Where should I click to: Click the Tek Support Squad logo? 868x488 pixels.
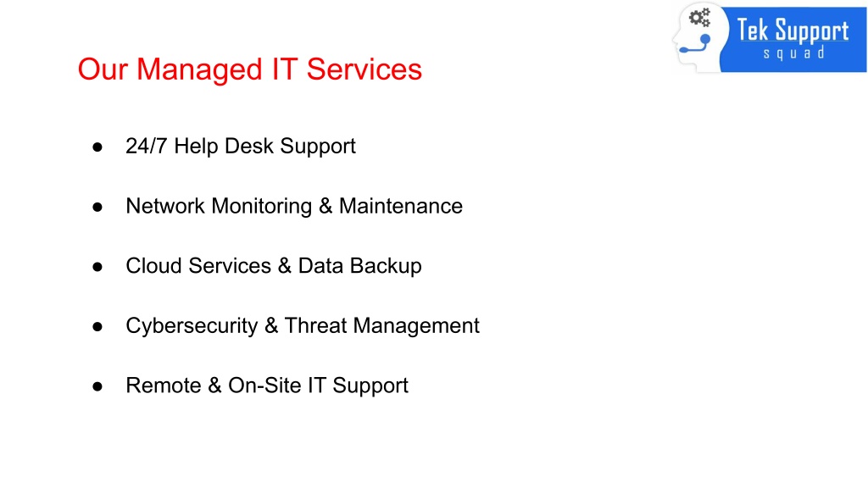(x=770, y=38)
